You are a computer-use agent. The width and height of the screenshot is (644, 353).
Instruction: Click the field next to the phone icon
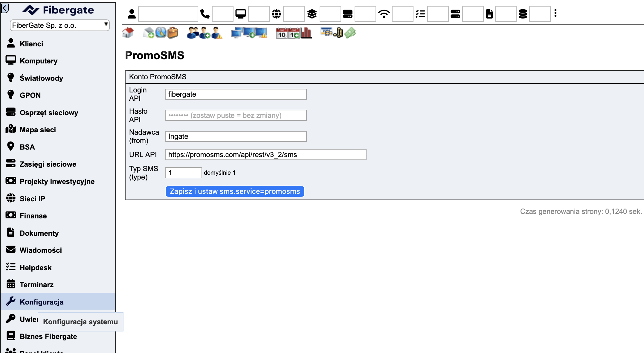(x=223, y=14)
